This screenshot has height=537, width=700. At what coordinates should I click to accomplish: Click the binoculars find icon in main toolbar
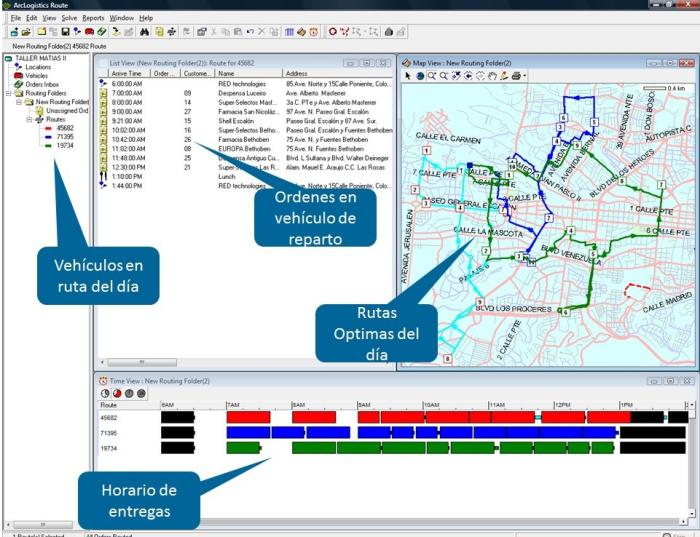pos(145,32)
